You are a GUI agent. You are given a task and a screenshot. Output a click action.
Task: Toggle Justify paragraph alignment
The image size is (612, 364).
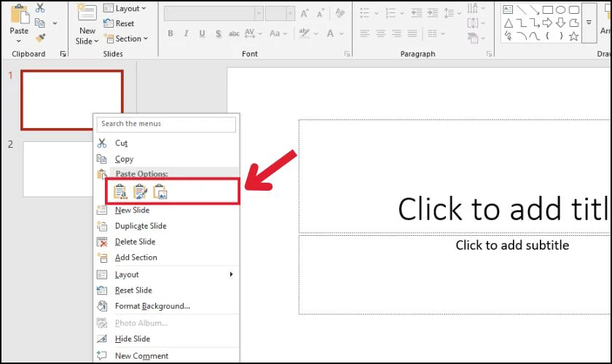pyautogui.click(x=412, y=33)
